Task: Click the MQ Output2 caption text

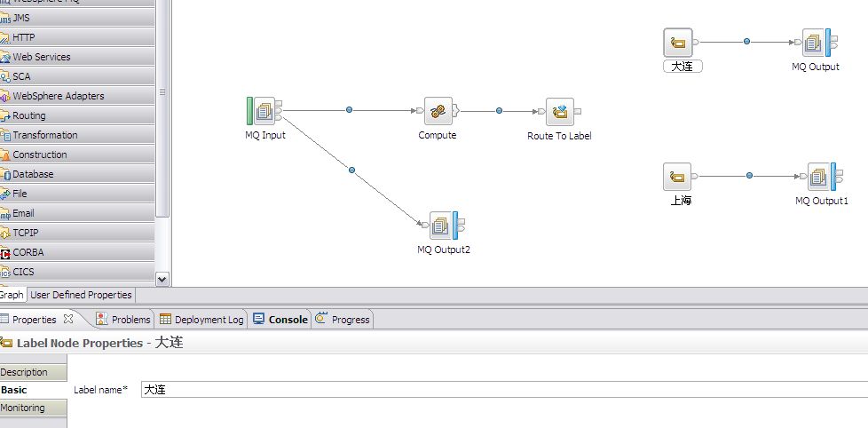Action: (444, 250)
